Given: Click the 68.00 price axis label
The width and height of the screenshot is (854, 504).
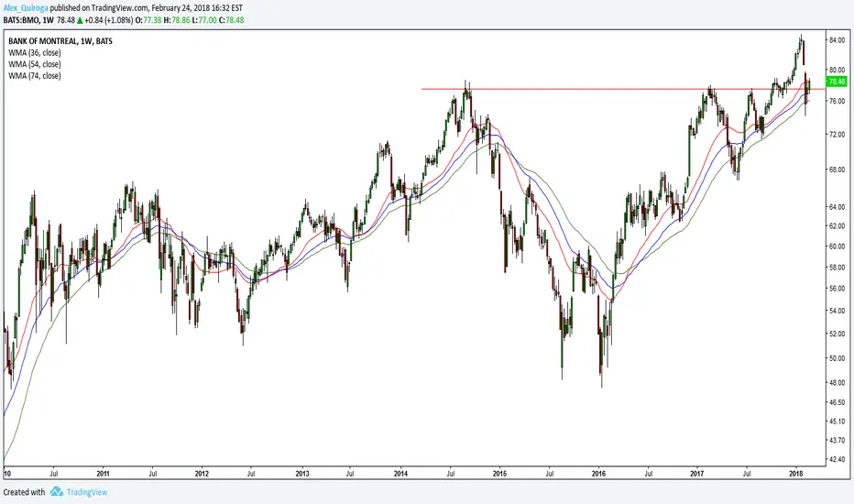Looking at the screenshot, I should (837, 170).
